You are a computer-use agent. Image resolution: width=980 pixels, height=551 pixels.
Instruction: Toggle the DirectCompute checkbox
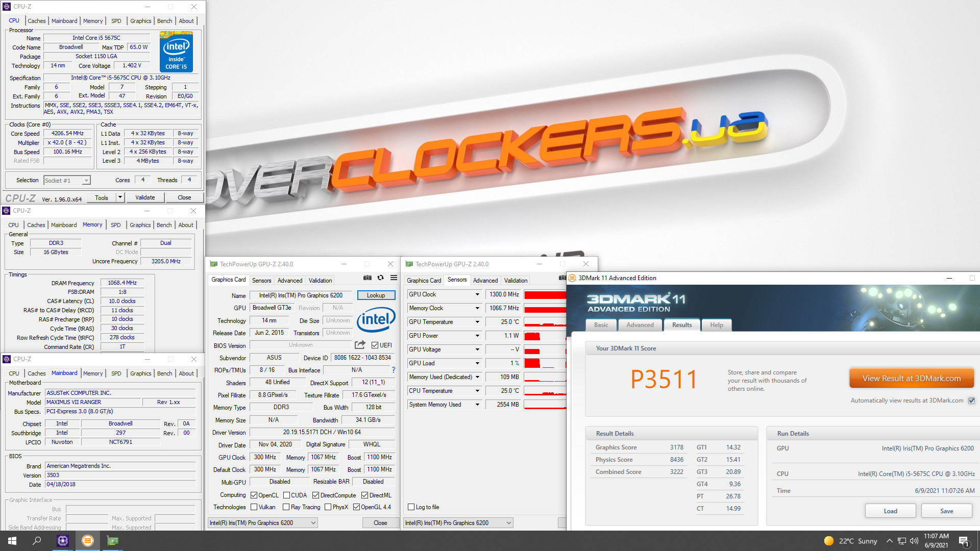[x=316, y=495]
